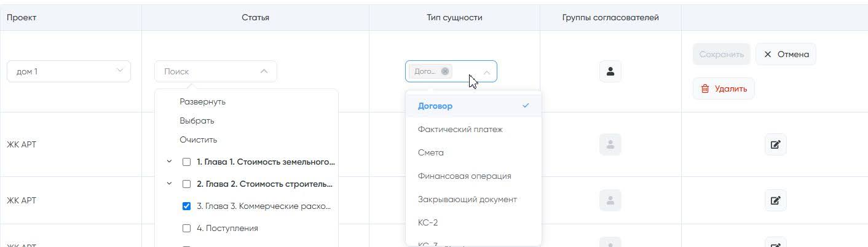
Task: Open the project dropdown showing дом 1
Action: pyautogui.click(x=69, y=71)
